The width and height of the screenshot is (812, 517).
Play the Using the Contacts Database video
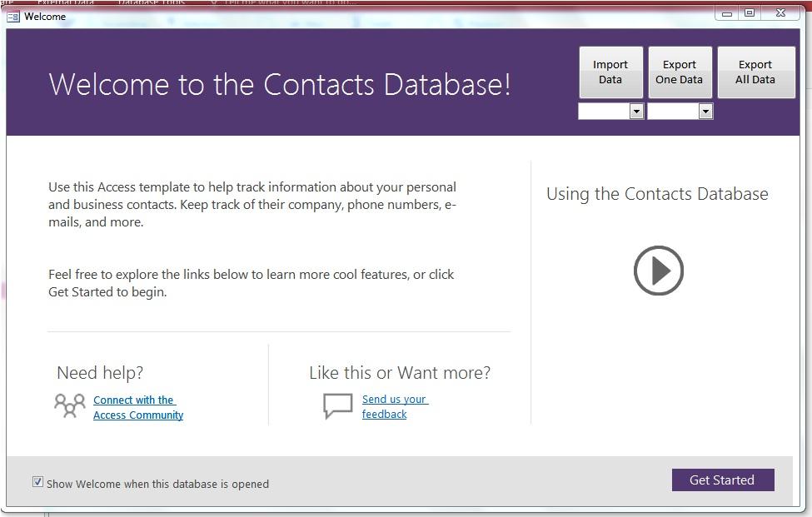pos(658,271)
